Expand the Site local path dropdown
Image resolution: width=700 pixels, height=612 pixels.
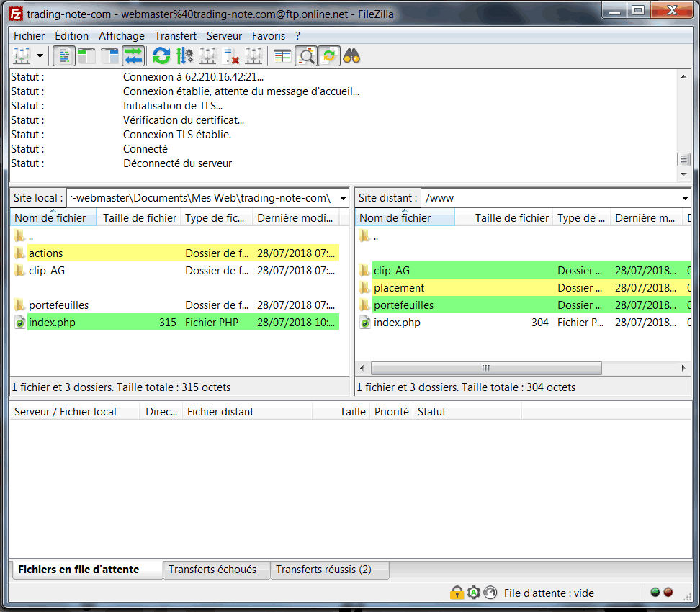(x=343, y=198)
